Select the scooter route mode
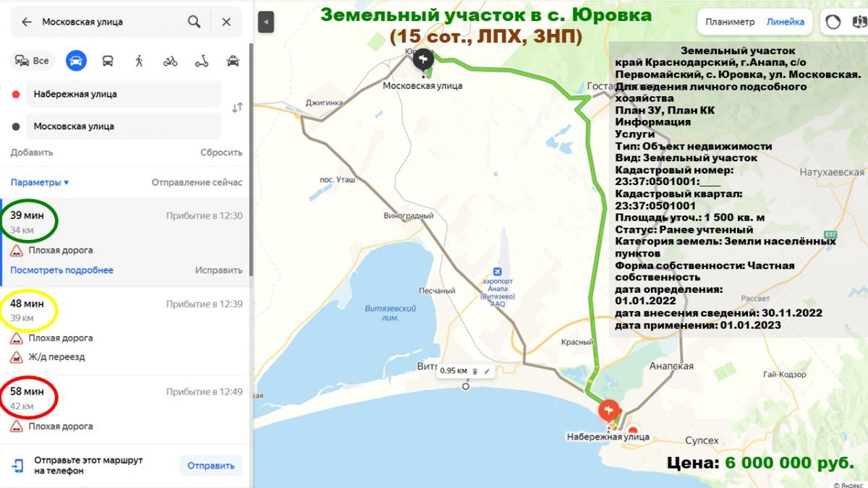 [x=202, y=61]
